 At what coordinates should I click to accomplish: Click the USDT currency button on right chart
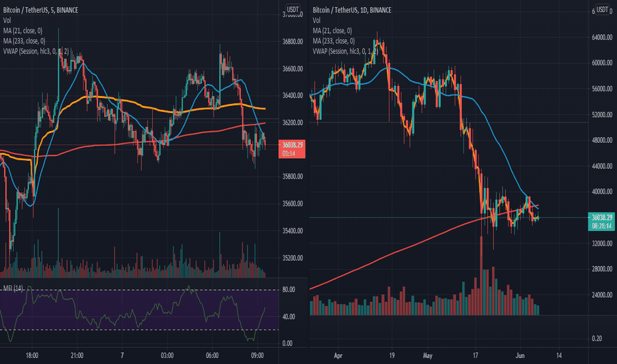[x=602, y=9]
